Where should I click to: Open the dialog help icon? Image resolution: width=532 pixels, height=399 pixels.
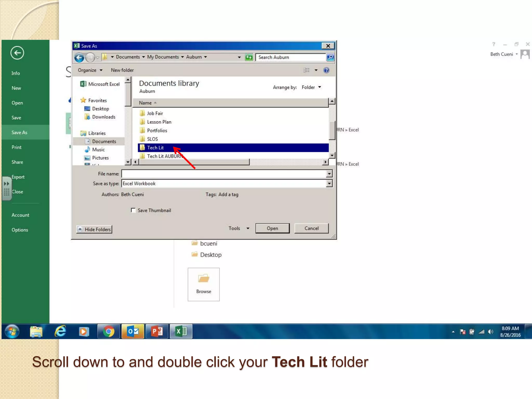coord(326,70)
